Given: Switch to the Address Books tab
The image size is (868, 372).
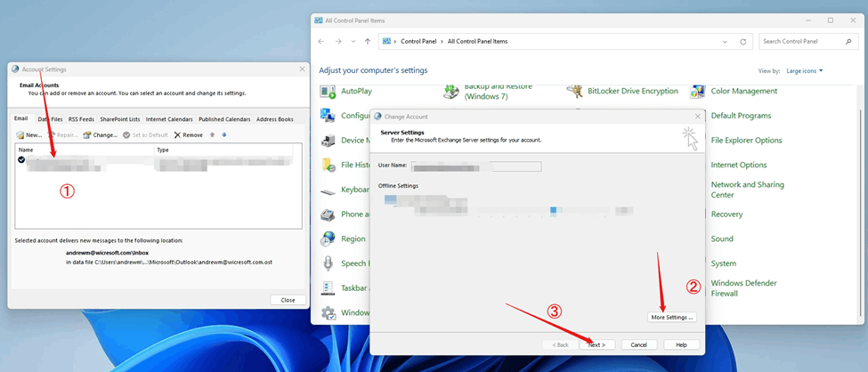Looking at the screenshot, I should tap(274, 119).
